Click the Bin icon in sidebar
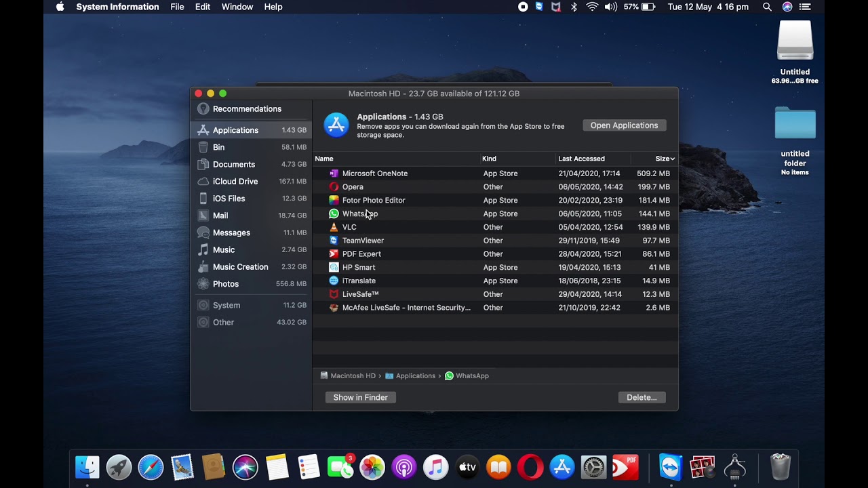 coord(203,147)
